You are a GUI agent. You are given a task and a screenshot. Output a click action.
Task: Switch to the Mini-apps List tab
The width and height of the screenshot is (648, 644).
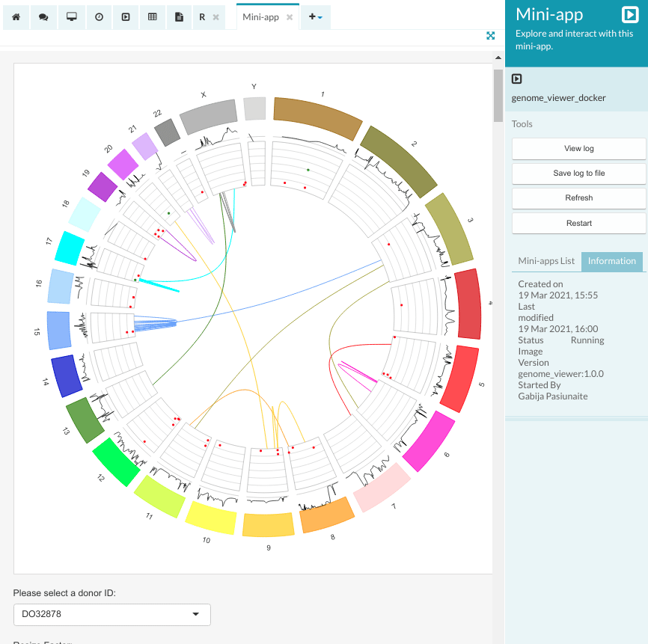[546, 261]
